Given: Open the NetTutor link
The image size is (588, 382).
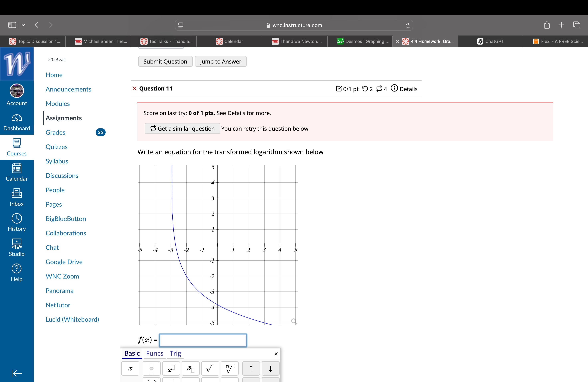Looking at the screenshot, I should [58, 305].
